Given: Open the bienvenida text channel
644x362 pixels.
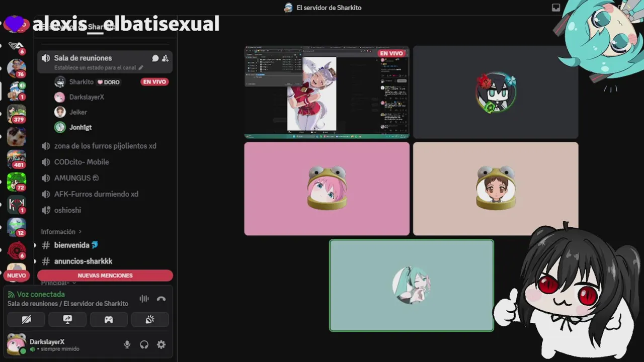Looking at the screenshot, I should click(x=105, y=245).
